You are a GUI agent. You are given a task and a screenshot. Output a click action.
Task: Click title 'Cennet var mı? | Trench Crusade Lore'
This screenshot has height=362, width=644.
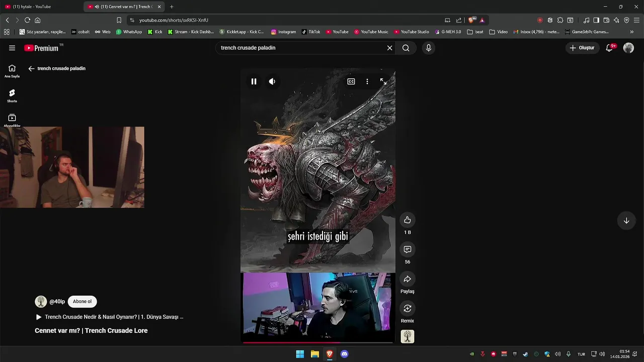click(x=91, y=331)
